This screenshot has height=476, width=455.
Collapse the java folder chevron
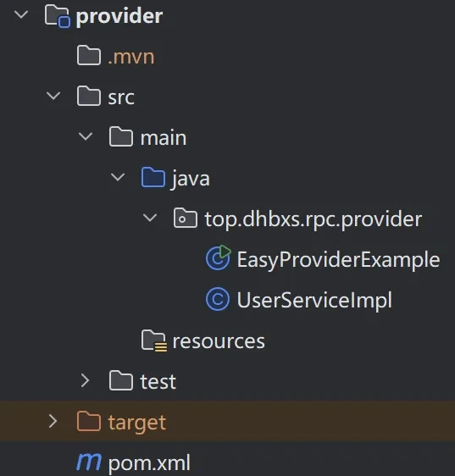[x=118, y=177]
